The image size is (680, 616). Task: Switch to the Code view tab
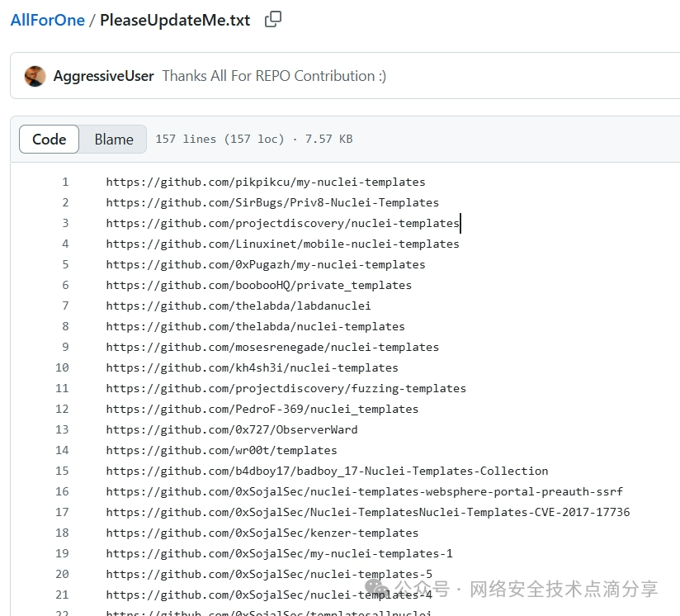[49, 140]
